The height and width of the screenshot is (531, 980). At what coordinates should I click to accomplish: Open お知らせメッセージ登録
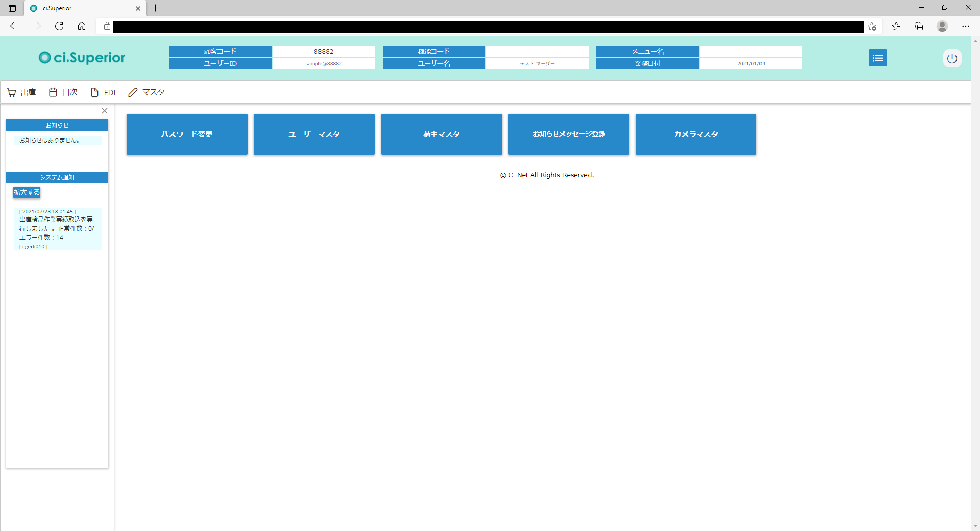pos(569,134)
